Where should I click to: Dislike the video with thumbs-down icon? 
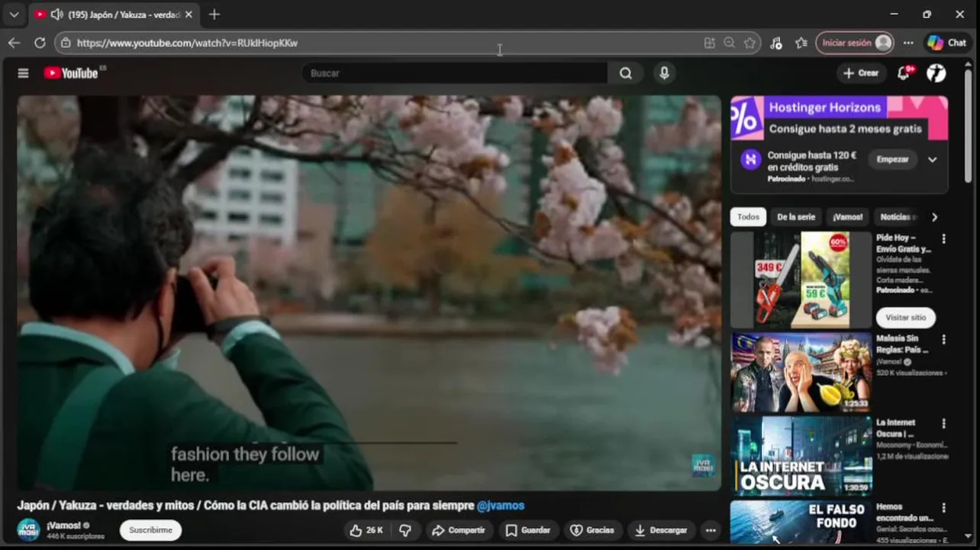tap(405, 530)
